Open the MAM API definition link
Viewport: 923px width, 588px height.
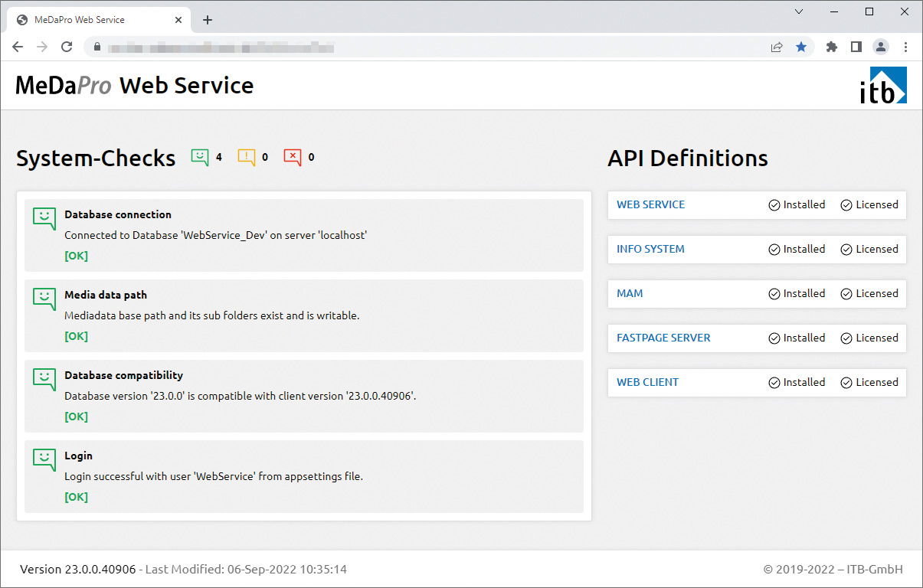630,293
